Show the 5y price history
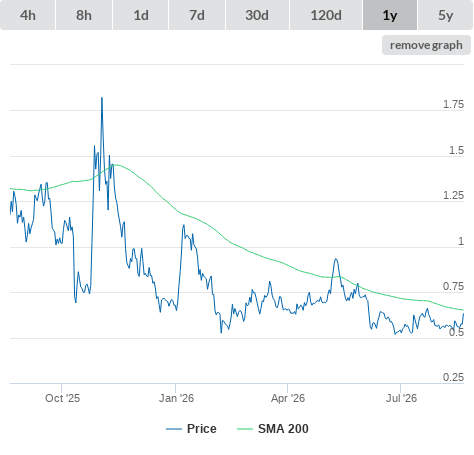This screenshot has width=474, height=455. point(446,15)
